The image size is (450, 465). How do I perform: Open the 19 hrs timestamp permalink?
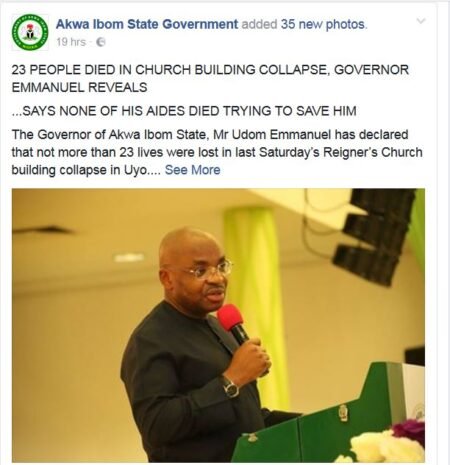point(71,42)
